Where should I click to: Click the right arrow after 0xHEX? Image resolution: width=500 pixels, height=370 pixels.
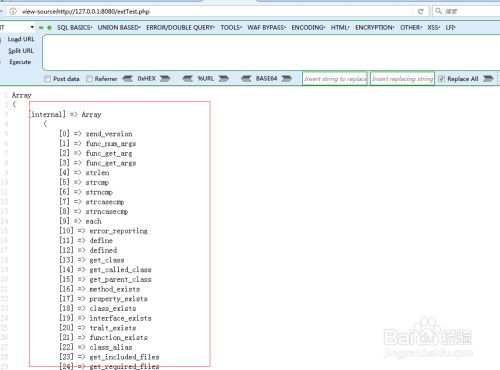point(165,79)
